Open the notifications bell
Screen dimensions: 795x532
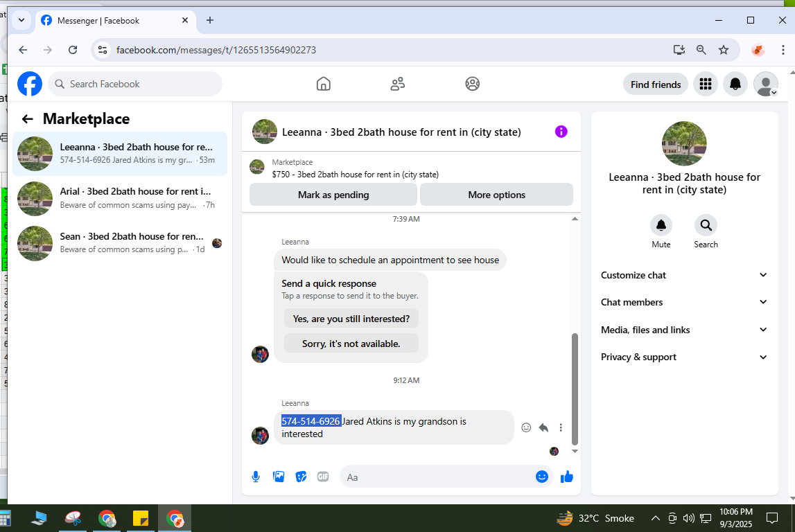point(735,84)
